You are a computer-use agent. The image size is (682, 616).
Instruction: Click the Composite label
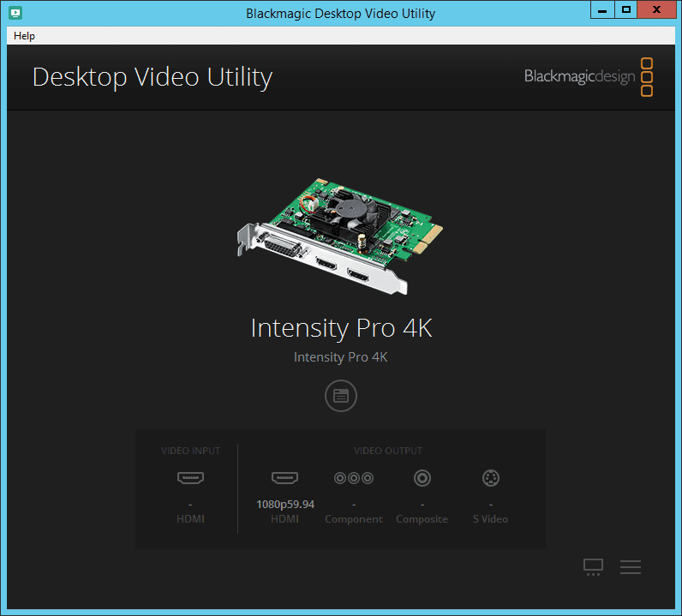click(x=422, y=519)
